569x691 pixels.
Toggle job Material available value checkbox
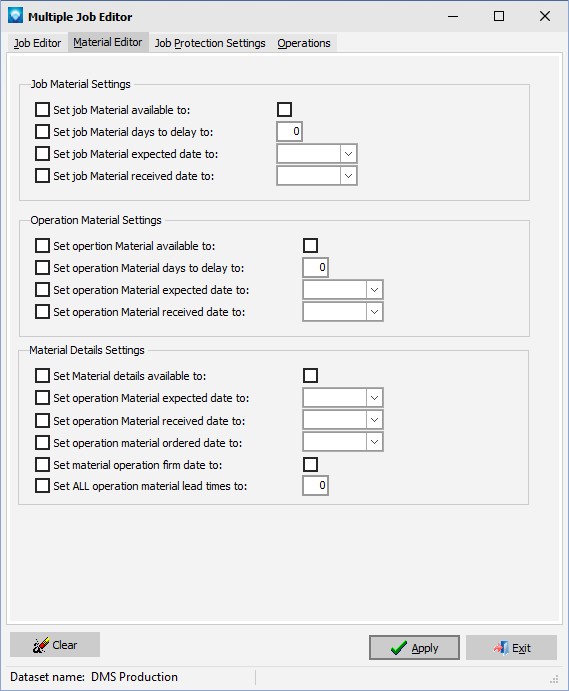point(284,109)
